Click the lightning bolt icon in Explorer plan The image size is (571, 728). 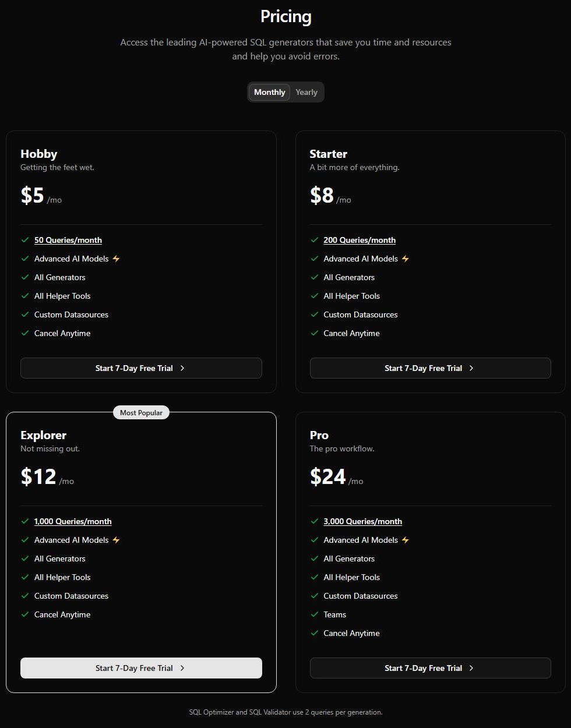pos(116,540)
